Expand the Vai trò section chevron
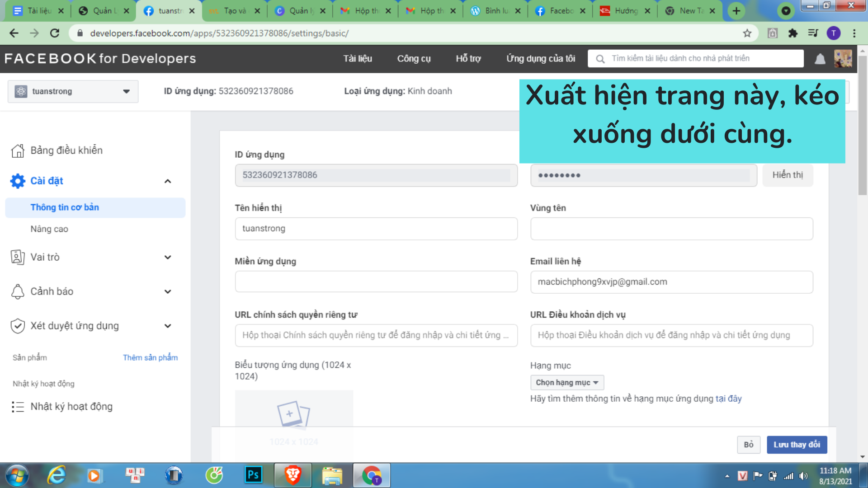 click(168, 258)
